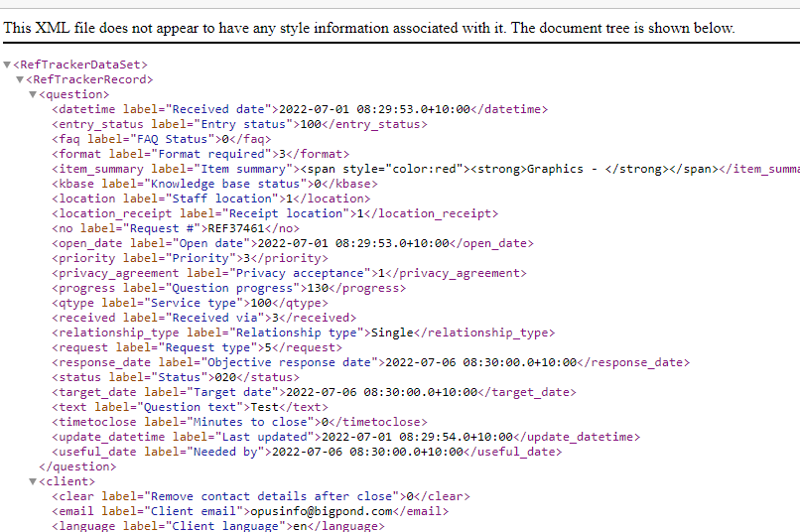Click the Question text Test line
This screenshot has width=800, height=532.
[190, 407]
